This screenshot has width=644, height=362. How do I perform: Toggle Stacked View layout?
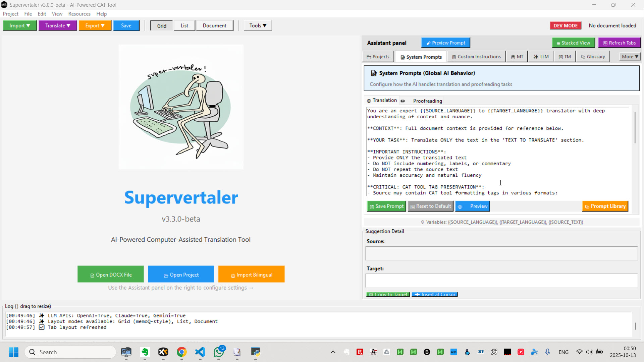(x=573, y=43)
